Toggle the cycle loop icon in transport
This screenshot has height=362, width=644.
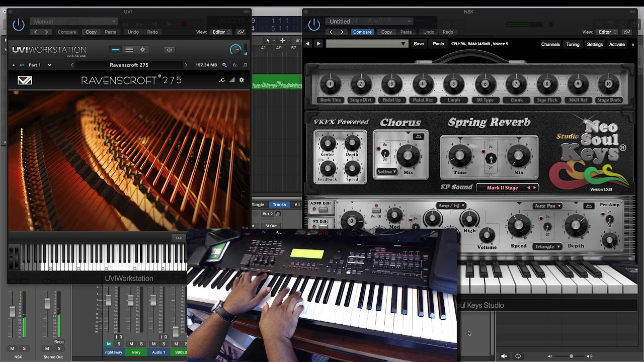click(x=518, y=356)
